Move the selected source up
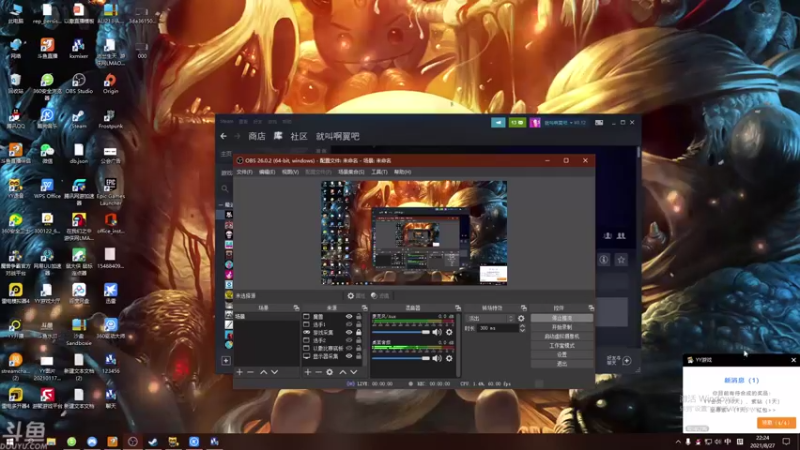 (342, 372)
